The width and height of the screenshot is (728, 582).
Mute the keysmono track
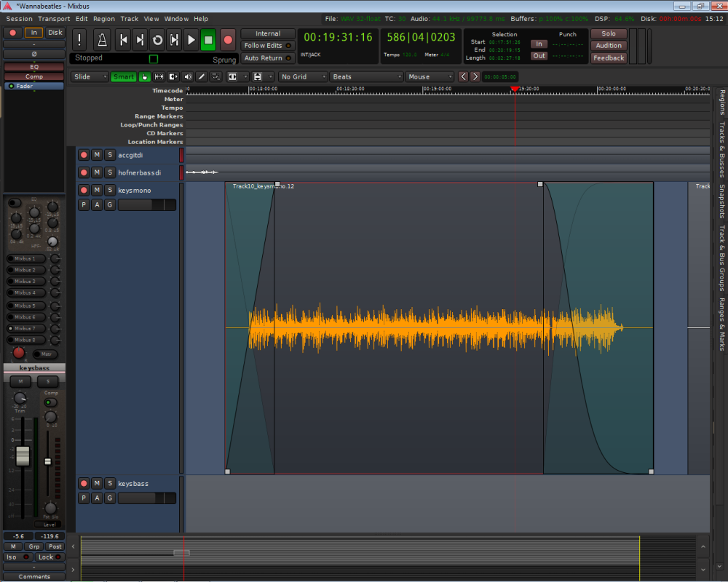[x=97, y=190]
